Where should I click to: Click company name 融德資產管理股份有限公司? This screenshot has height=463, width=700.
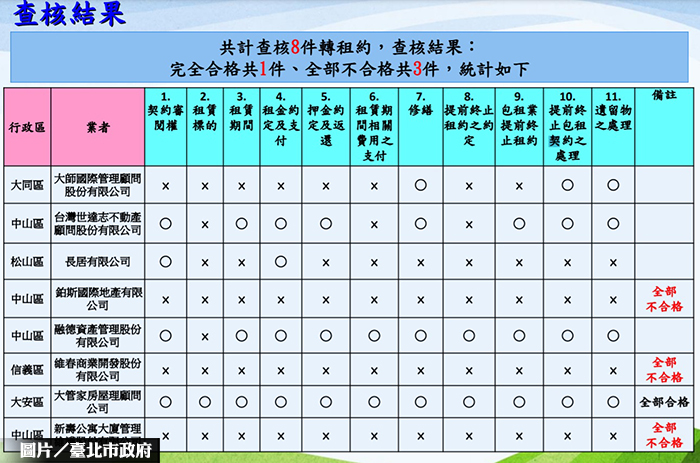[98, 335]
